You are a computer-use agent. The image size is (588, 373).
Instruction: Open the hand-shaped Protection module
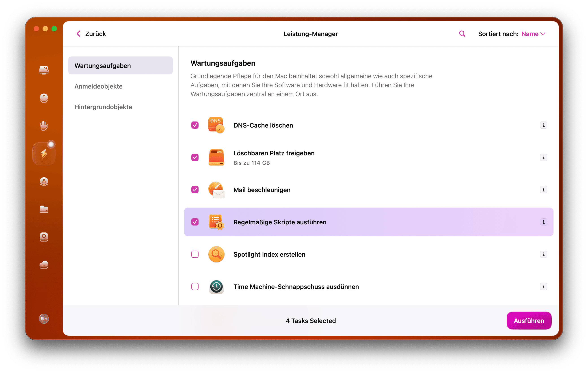coord(44,126)
